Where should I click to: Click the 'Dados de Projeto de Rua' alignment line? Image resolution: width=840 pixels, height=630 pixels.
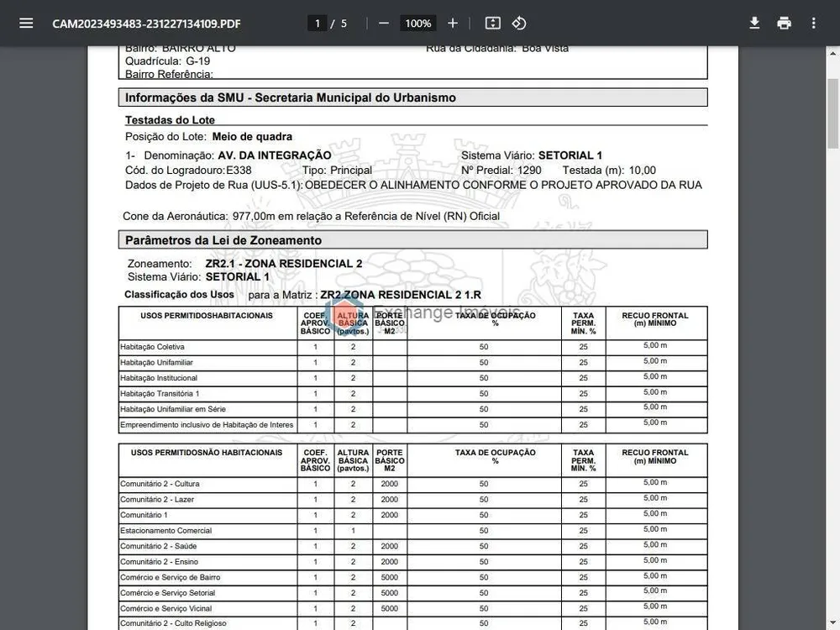point(413,186)
